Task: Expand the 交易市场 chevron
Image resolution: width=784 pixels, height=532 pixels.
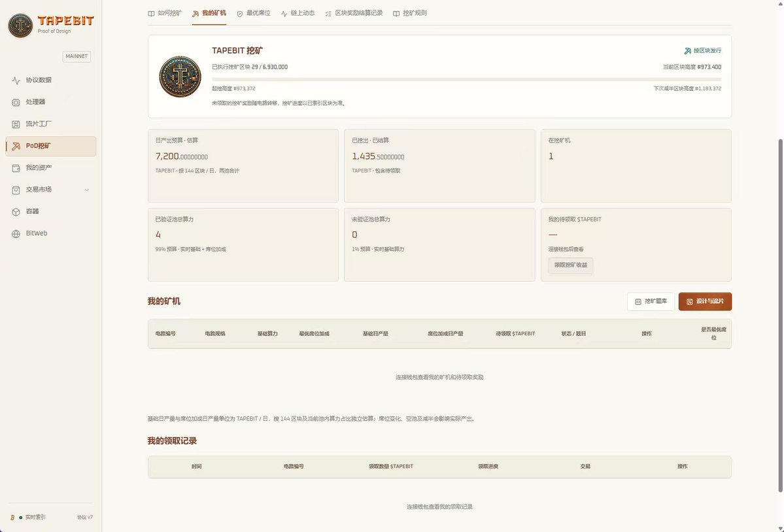Action: 87,190
